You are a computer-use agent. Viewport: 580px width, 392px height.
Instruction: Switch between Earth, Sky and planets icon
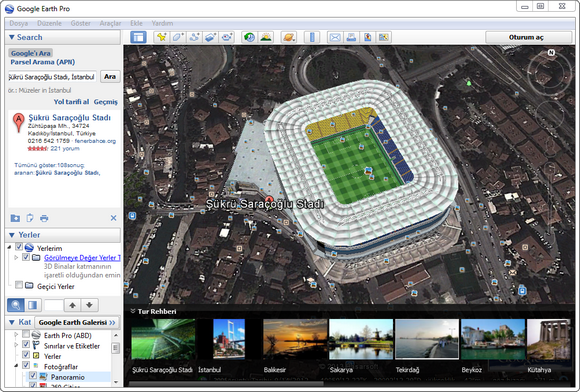pos(289,37)
